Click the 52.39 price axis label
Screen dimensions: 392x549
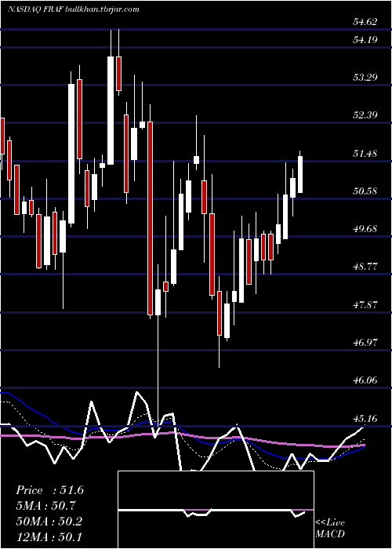(365, 115)
